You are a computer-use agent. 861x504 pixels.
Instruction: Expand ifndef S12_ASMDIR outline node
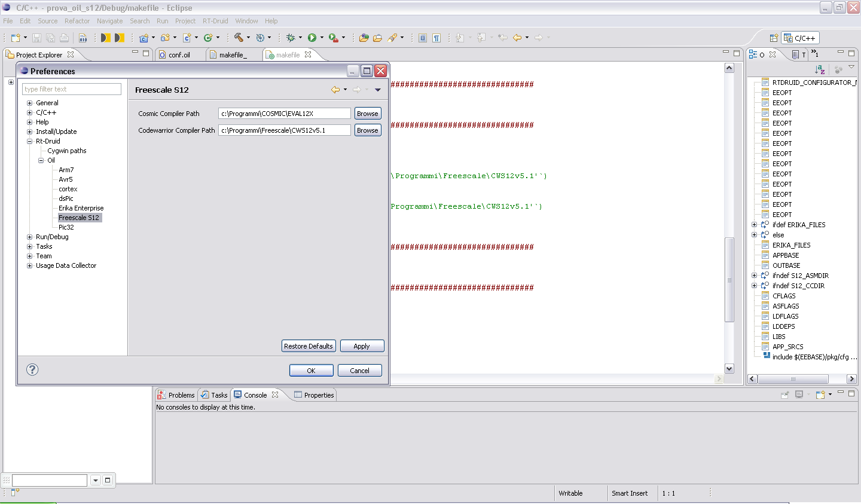pos(754,276)
